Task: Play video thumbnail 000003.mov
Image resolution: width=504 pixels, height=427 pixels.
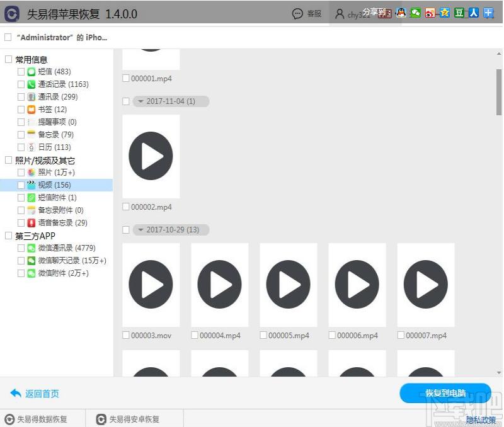Action: (x=151, y=285)
